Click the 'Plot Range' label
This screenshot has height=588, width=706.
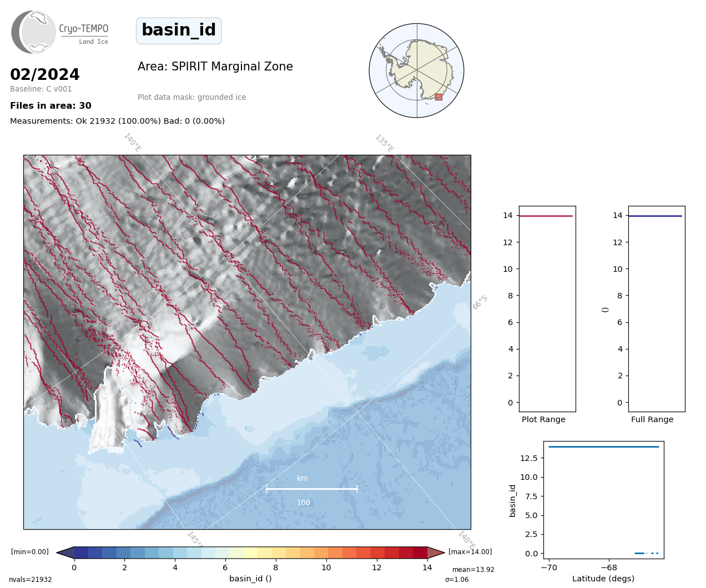543,419
